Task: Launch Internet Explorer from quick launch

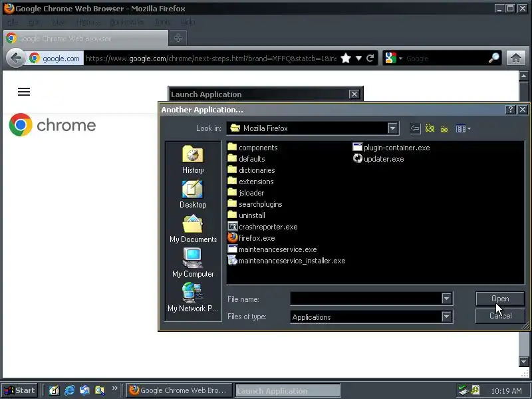Action: coord(70,390)
